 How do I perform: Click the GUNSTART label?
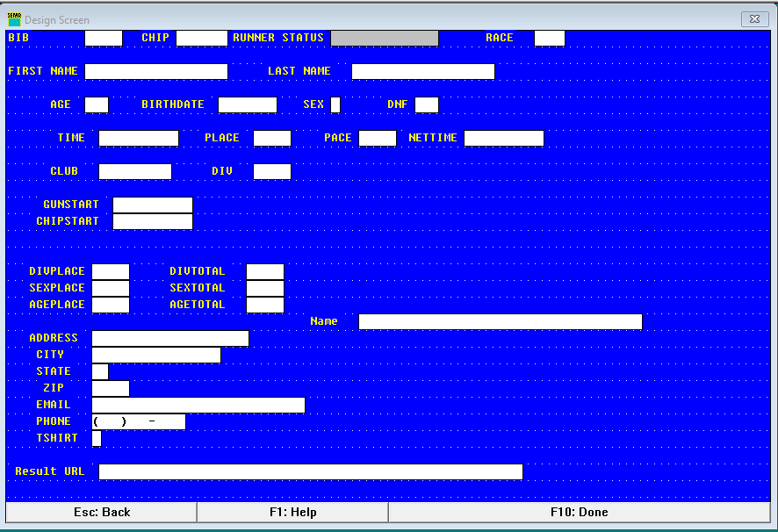click(x=71, y=205)
